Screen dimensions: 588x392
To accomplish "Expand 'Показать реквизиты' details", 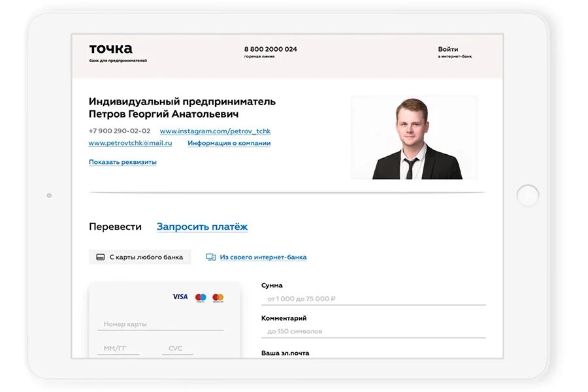I will click(x=123, y=162).
